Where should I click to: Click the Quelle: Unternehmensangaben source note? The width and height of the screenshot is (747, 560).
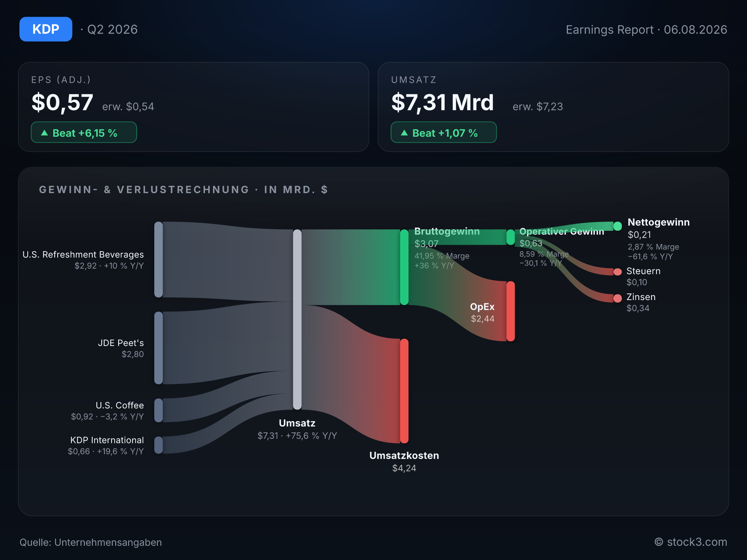coord(91,542)
